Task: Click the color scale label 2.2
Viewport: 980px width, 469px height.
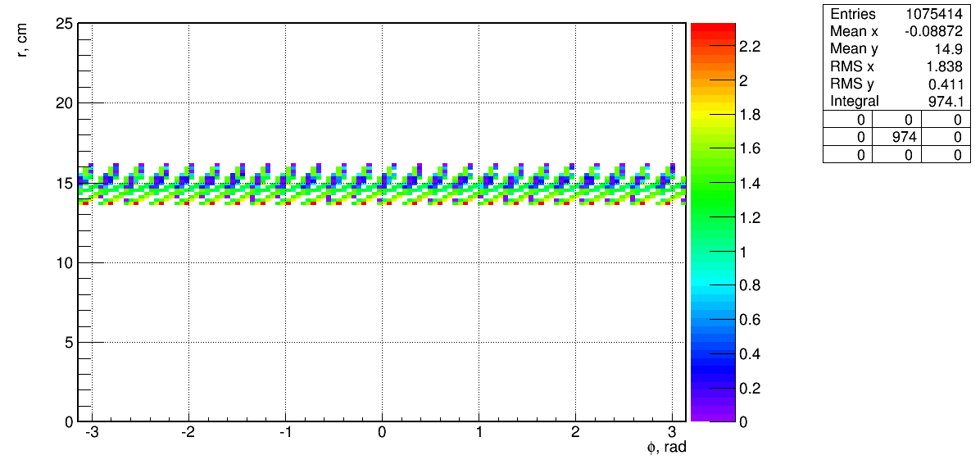Action: coord(750,46)
